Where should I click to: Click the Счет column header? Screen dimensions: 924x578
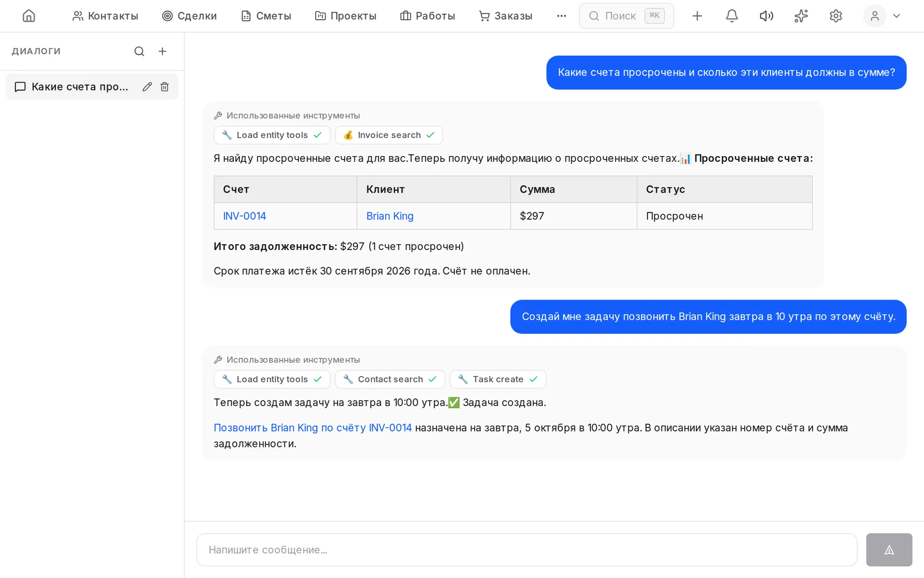[x=285, y=189]
